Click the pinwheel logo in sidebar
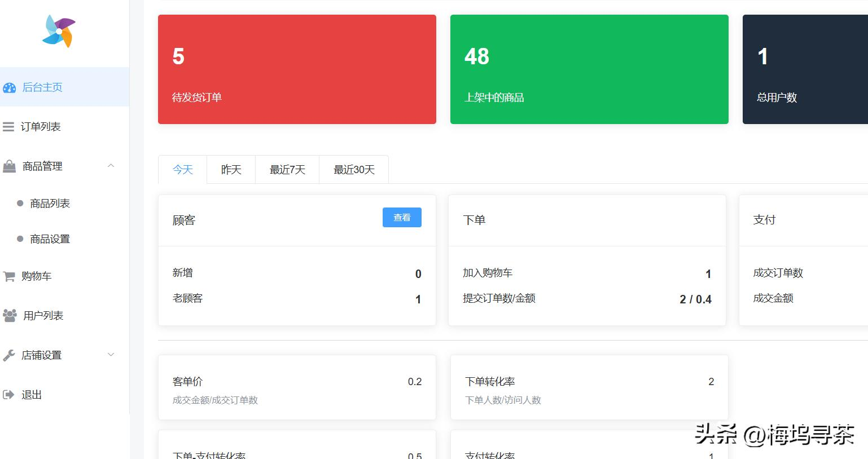868x459 pixels. (59, 32)
